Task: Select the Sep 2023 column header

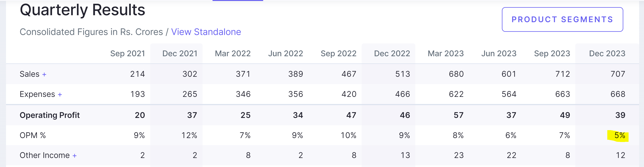Action: pos(552,53)
